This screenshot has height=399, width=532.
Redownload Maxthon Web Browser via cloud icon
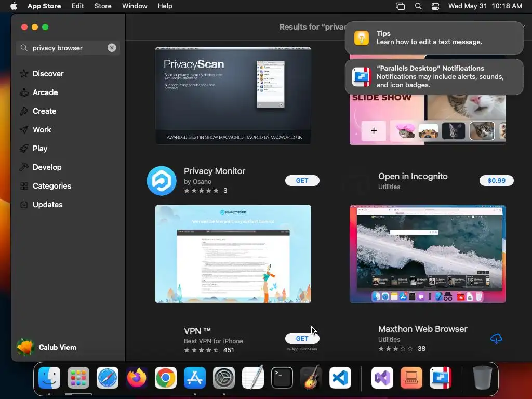tap(496, 338)
